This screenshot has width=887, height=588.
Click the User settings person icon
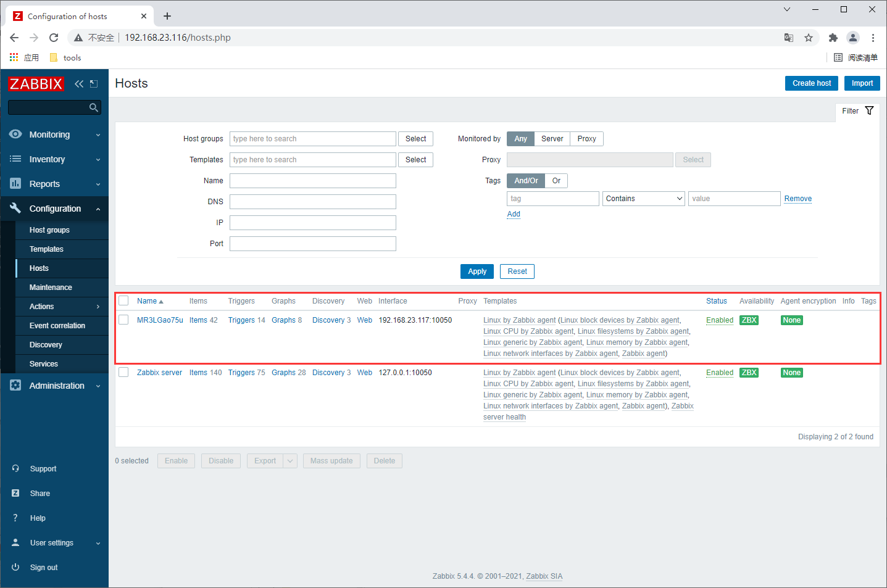15,542
